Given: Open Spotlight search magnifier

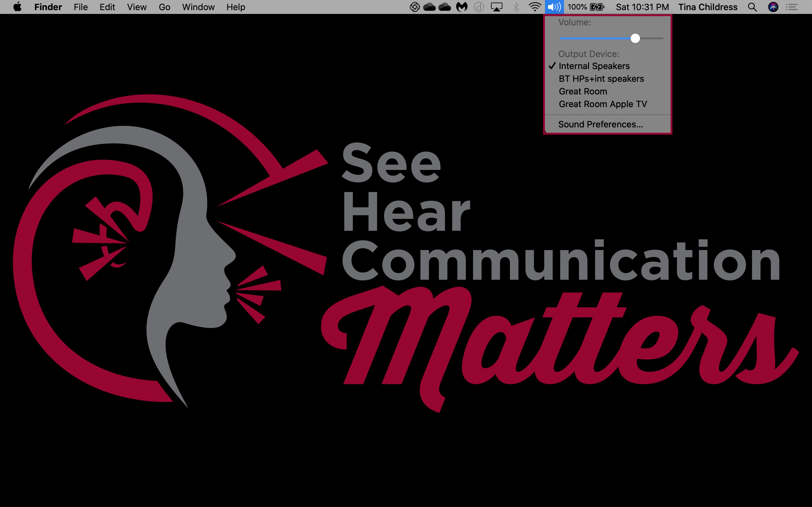Looking at the screenshot, I should pyautogui.click(x=752, y=7).
